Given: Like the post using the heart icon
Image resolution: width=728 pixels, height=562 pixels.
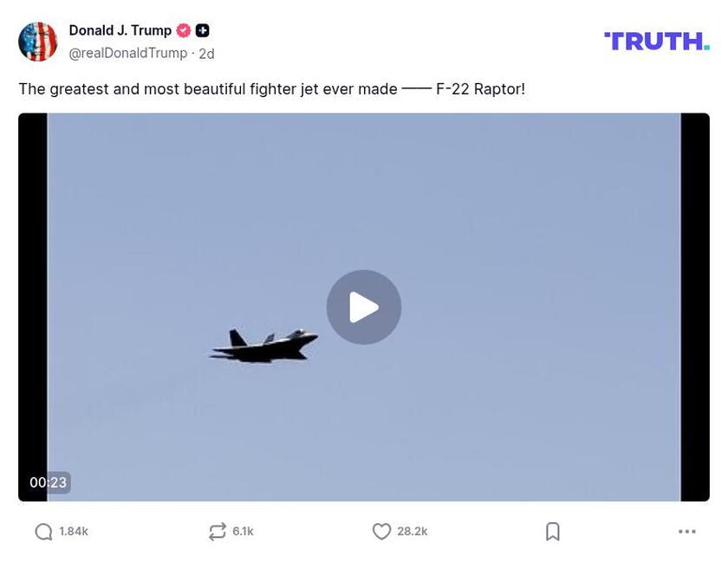Looking at the screenshot, I should coord(381,531).
